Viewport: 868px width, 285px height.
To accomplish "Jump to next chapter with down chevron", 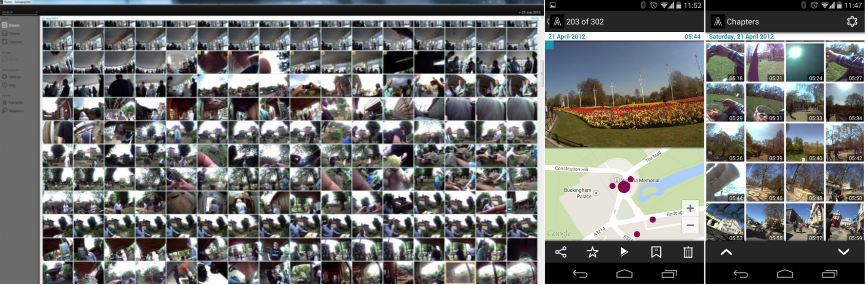I will (844, 252).
